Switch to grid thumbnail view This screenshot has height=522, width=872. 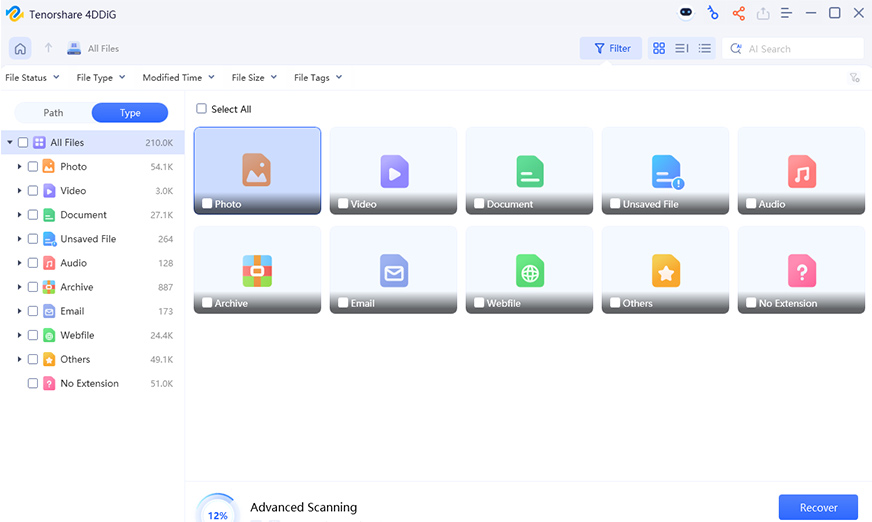pyautogui.click(x=659, y=48)
